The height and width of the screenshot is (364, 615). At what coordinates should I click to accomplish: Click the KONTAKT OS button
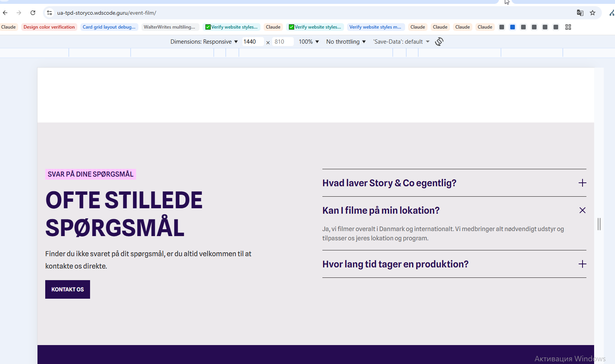click(68, 289)
